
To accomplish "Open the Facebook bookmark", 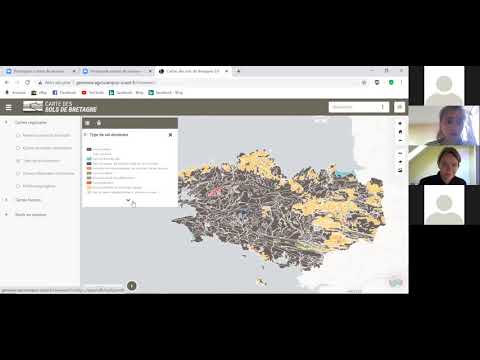I will tap(64, 92).
